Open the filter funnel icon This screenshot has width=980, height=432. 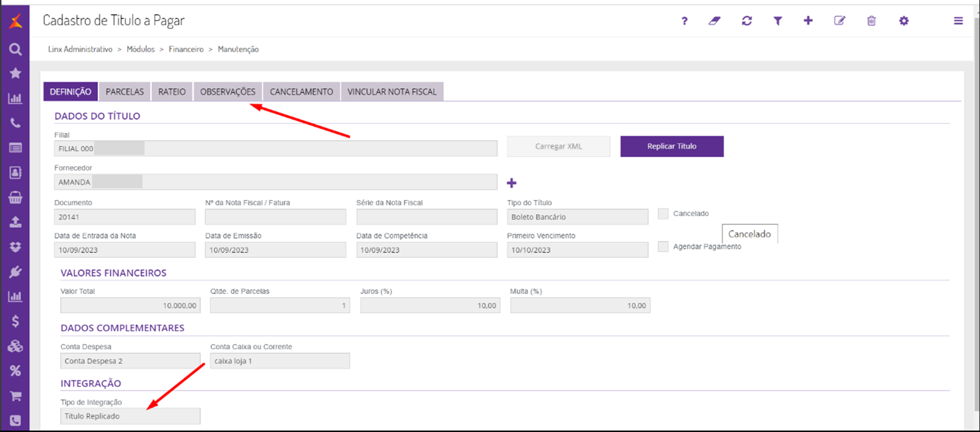coord(778,21)
